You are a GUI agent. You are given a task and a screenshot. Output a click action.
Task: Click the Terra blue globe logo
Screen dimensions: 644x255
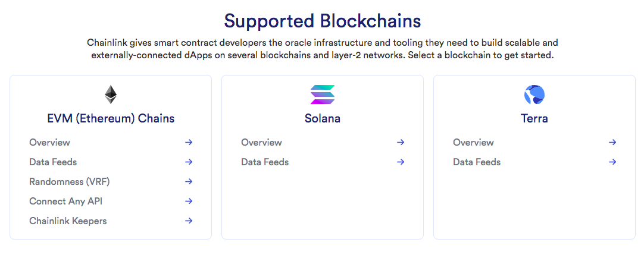click(534, 95)
